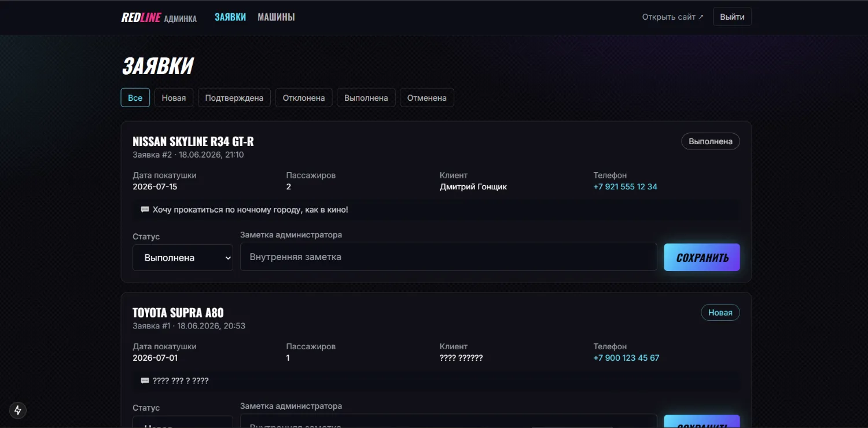This screenshot has height=428, width=868.
Task: Click the text Заявка #2 · 18.06.2026, 21:10
Action: [188, 155]
